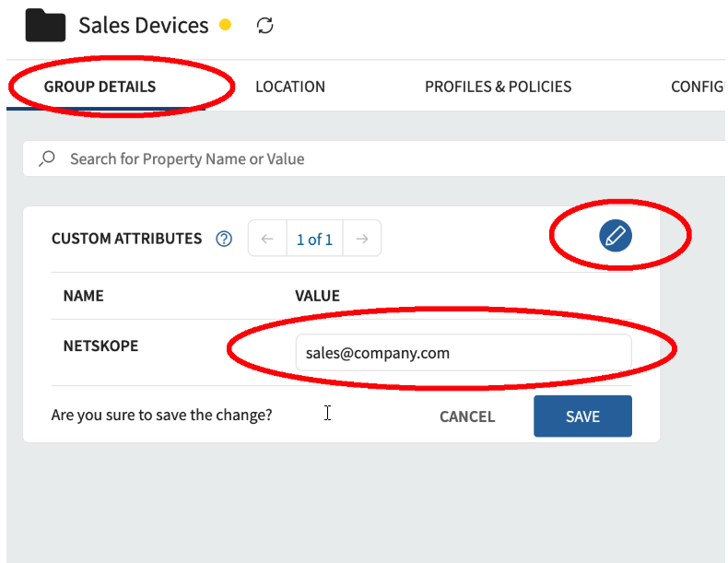
Task: Click the yellow status dot
Action: [x=225, y=25]
